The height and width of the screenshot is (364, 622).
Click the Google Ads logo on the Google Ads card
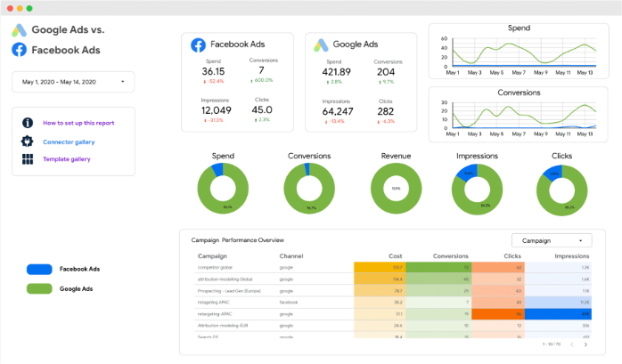click(x=321, y=45)
